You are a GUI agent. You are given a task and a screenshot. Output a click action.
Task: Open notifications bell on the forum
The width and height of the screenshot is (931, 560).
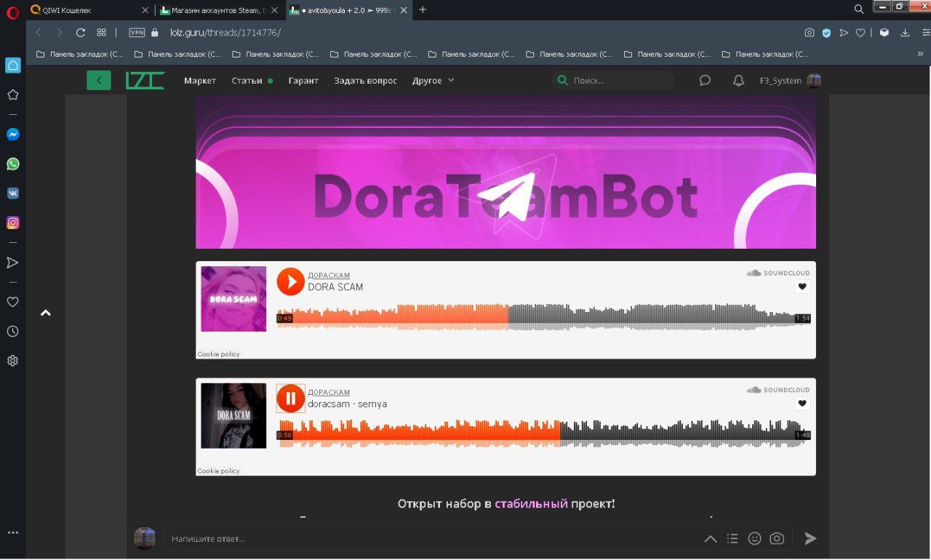(738, 81)
